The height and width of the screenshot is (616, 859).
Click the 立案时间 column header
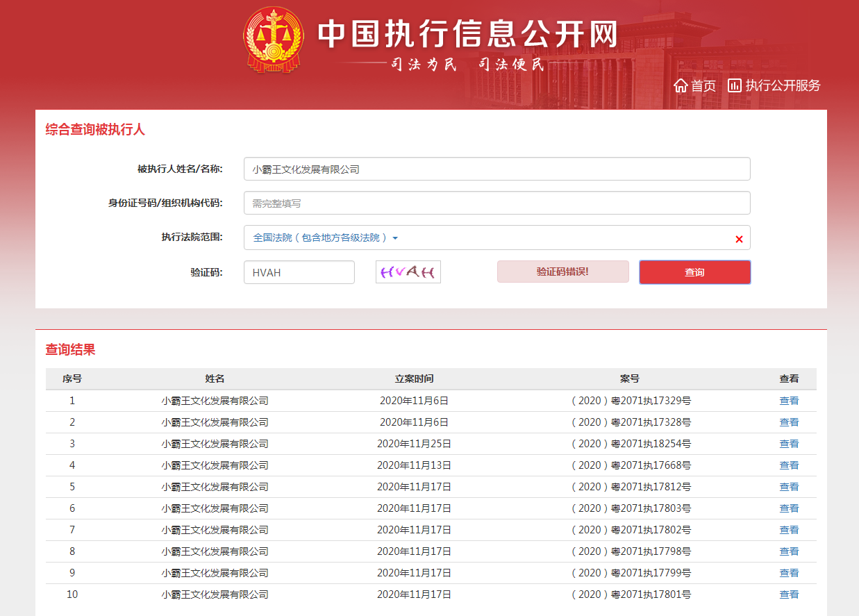click(415, 379)
